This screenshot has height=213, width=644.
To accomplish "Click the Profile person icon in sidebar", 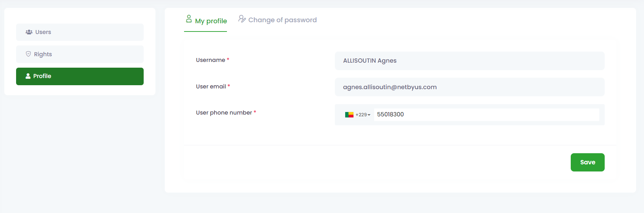I will coord(28,76).
